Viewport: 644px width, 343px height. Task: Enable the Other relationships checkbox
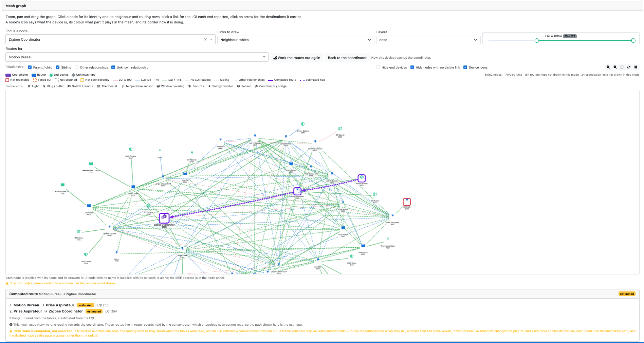(77, 67)
